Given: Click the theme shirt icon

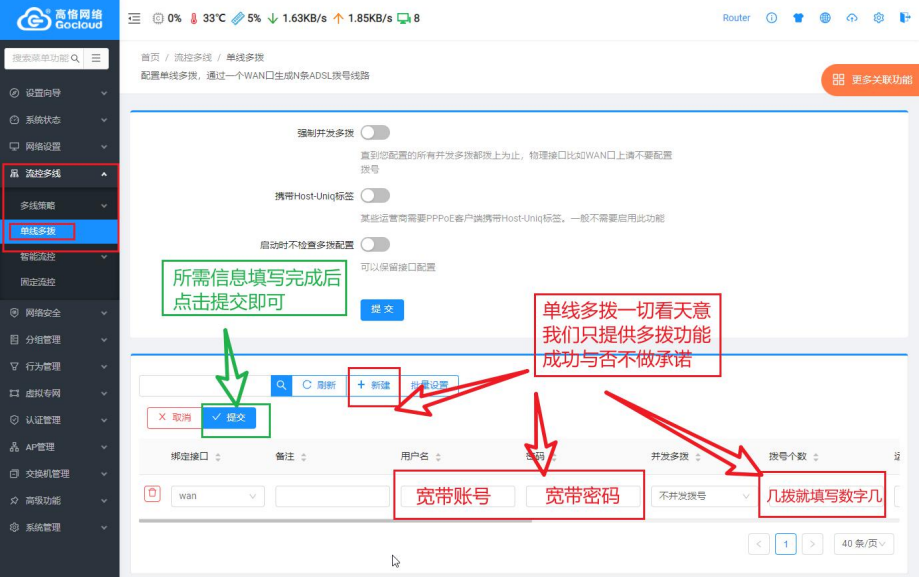Looking at the screenshot, I should [798, 18].
